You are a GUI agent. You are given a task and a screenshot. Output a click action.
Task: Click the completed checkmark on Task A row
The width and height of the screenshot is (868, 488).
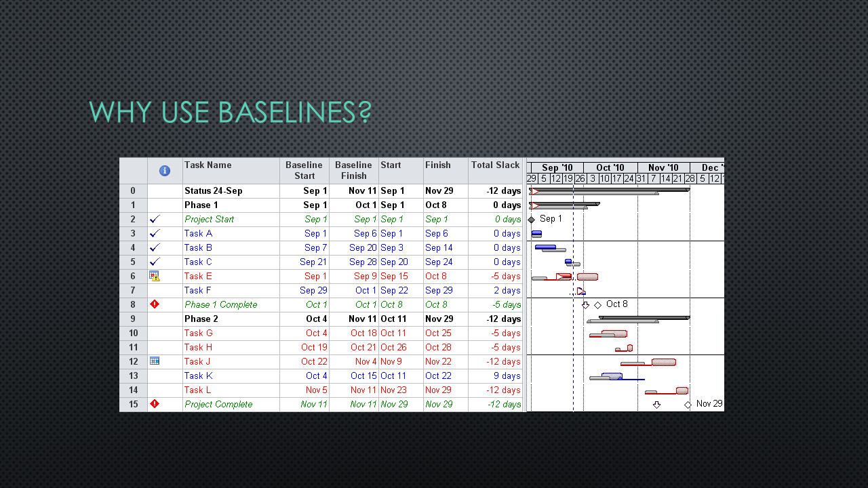pos(155,233)
